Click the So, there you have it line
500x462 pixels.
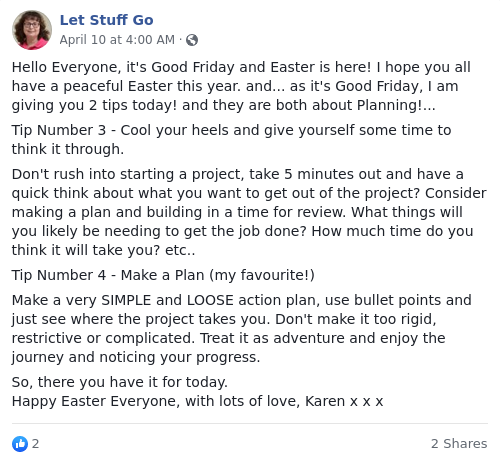pos(120,382)
